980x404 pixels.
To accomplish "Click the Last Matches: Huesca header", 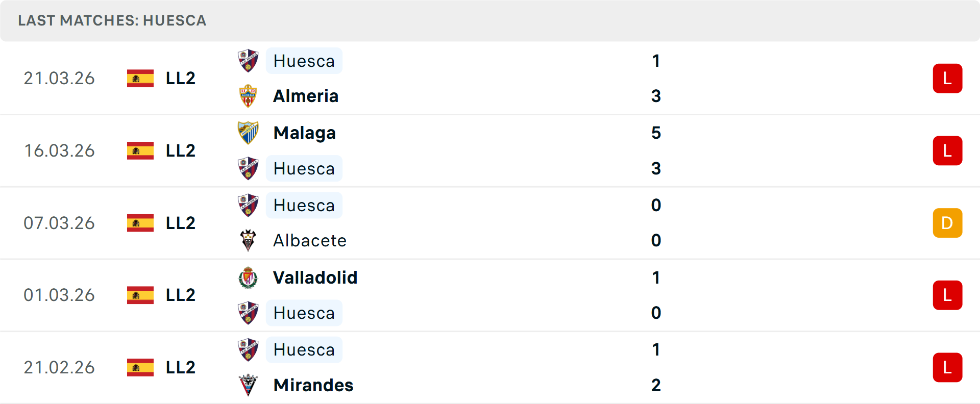I will point(112,20).
